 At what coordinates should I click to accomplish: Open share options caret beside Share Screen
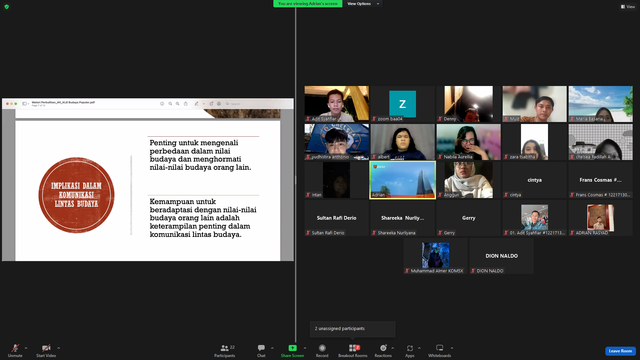[305, 348]
